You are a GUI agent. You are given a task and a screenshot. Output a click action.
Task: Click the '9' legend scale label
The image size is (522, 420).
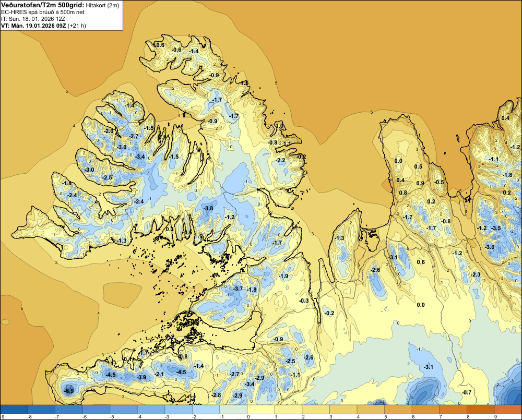click(495, 416)
